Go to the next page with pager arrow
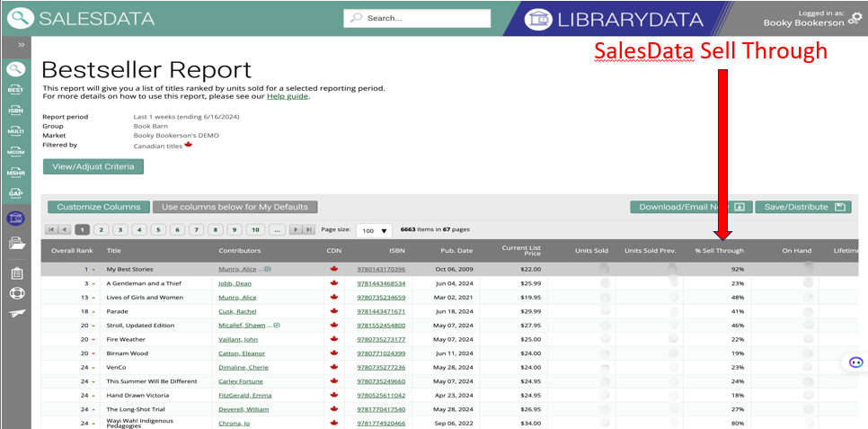The width and height of the screenshot is (868, 429). [297, 229]
